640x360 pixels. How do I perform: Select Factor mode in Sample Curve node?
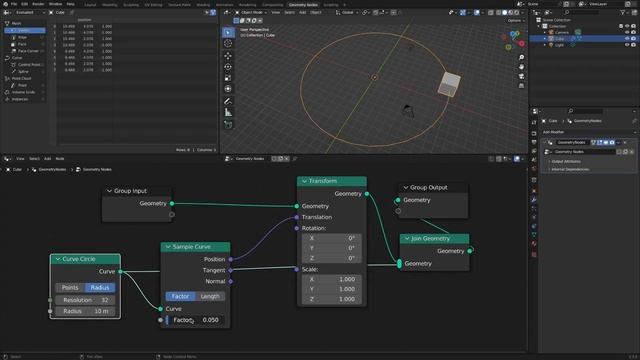pyautogui.click(x=180, y=296)
